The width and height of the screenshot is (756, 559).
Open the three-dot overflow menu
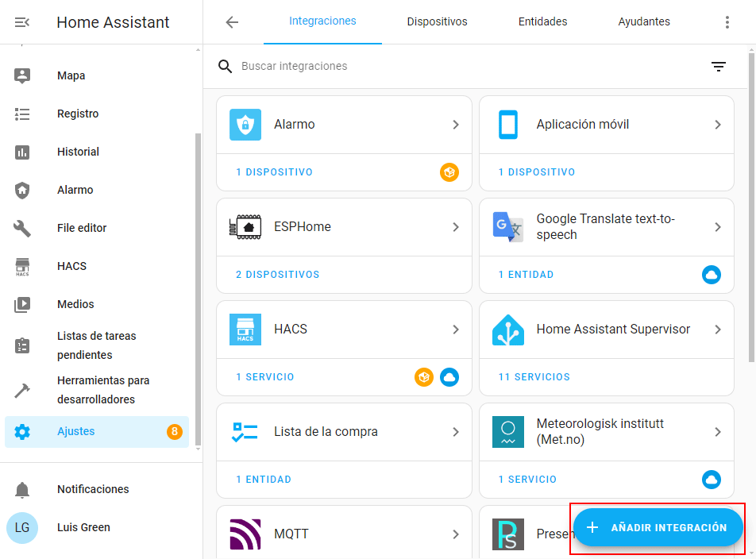pyautogui.click(x=727, y=22)
